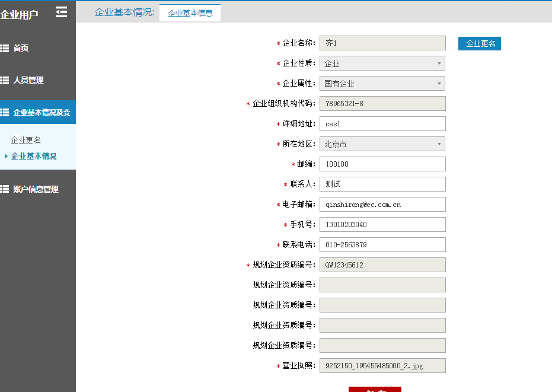Image resolution: width=552 pixels, height=392 pixels.
Task: Go to 首页 in the sidebar
Action: [x=21, y=48]
